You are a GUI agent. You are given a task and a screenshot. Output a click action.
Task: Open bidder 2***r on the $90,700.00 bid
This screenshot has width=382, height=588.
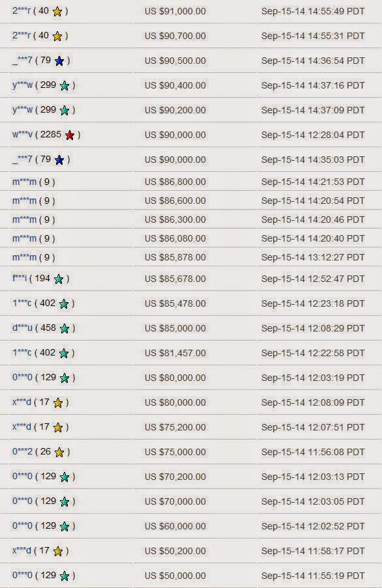point(22,36)
